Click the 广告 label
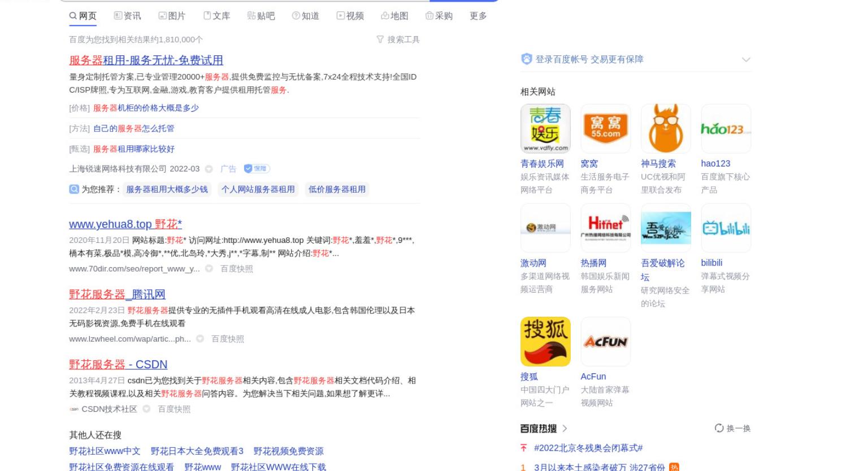The height and width of the screenshot is (471, 868). coord(228,169)
